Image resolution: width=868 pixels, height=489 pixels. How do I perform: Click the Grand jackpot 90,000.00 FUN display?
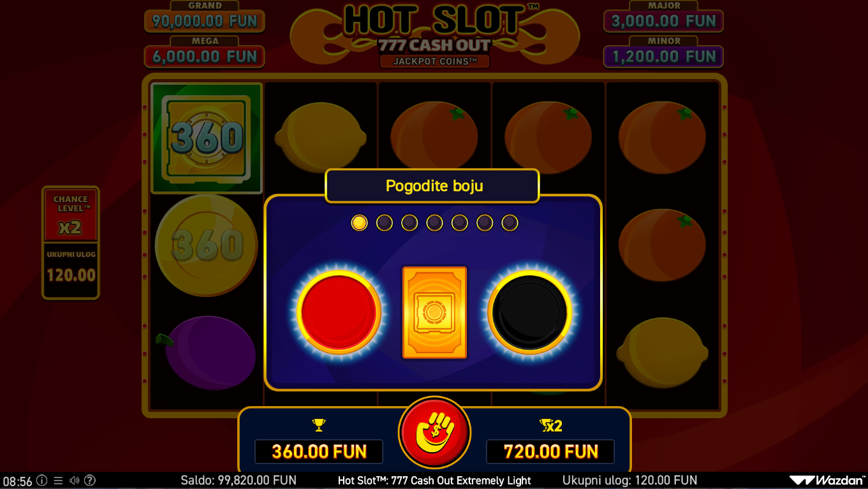[x=205, y=20]
